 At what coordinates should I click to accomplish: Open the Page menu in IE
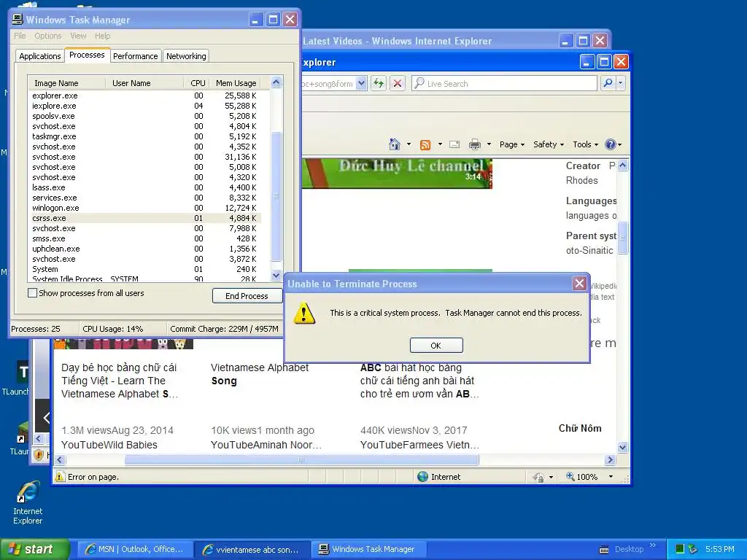[511, 144]
